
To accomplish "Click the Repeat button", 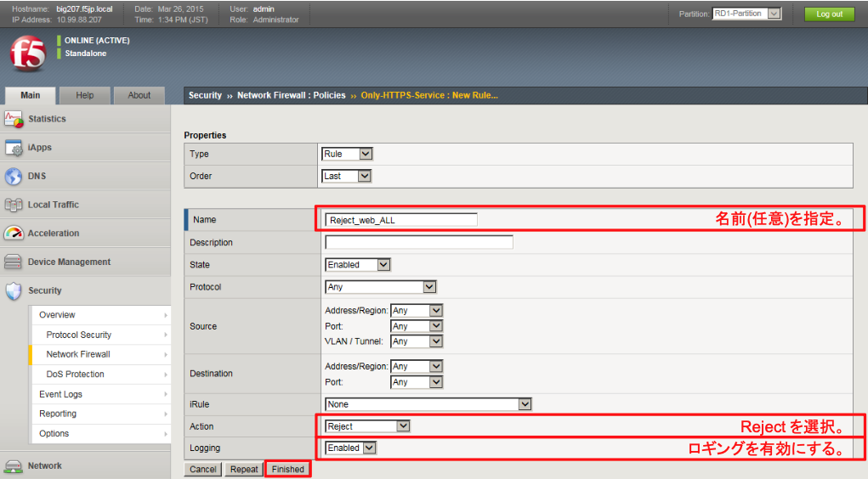I will pyautogui.click(x=244, y=469).
